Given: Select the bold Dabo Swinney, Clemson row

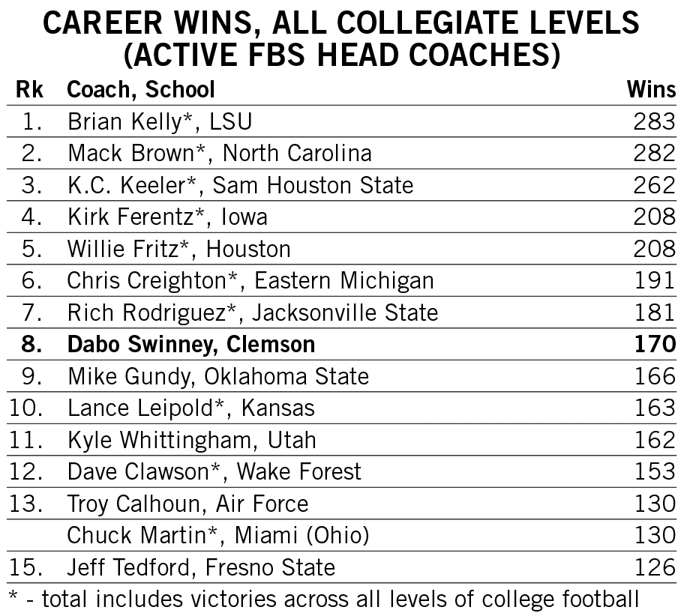Looking at the screenshot, I should pos(341,344).
